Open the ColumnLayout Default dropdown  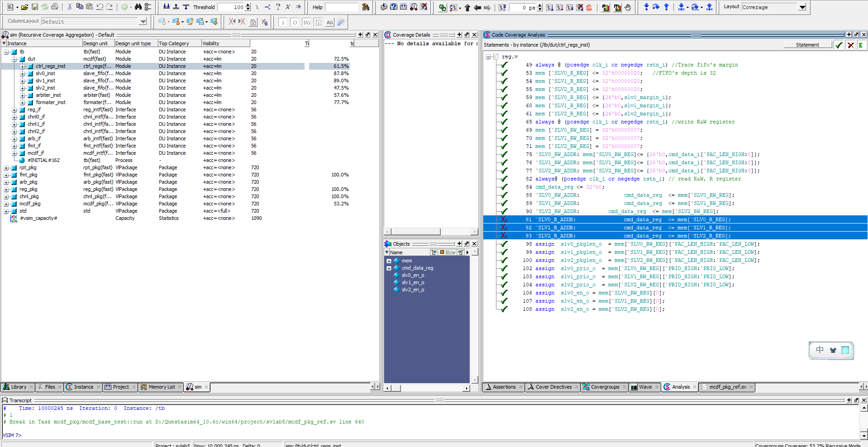click(x=143, y=21)
